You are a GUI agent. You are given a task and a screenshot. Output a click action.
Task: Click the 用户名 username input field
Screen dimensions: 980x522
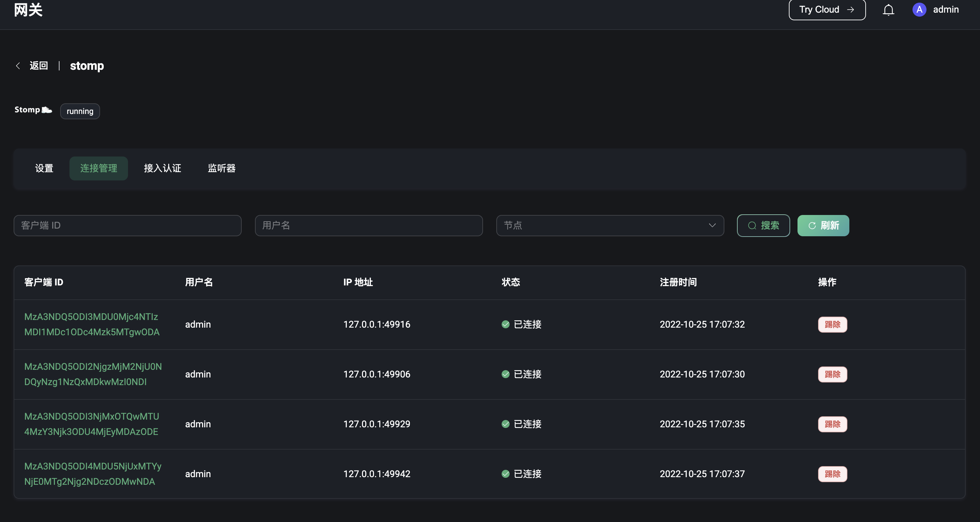[x=368, y=226]
